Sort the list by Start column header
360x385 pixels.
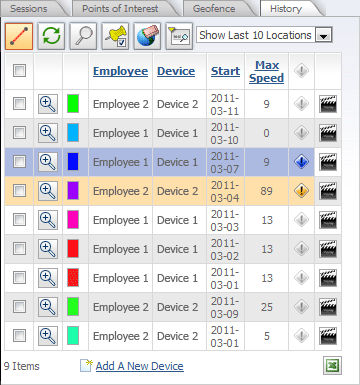[x=226, y=71]
